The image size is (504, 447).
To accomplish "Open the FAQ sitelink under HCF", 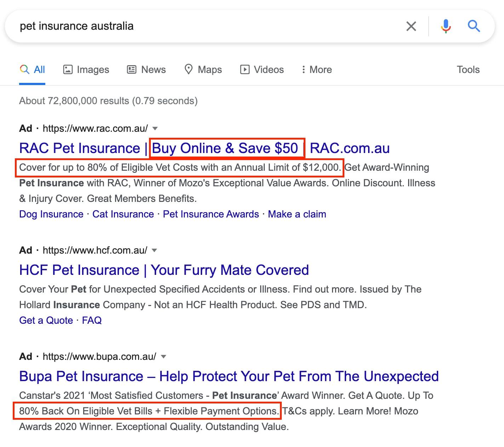I will [92, 321].
